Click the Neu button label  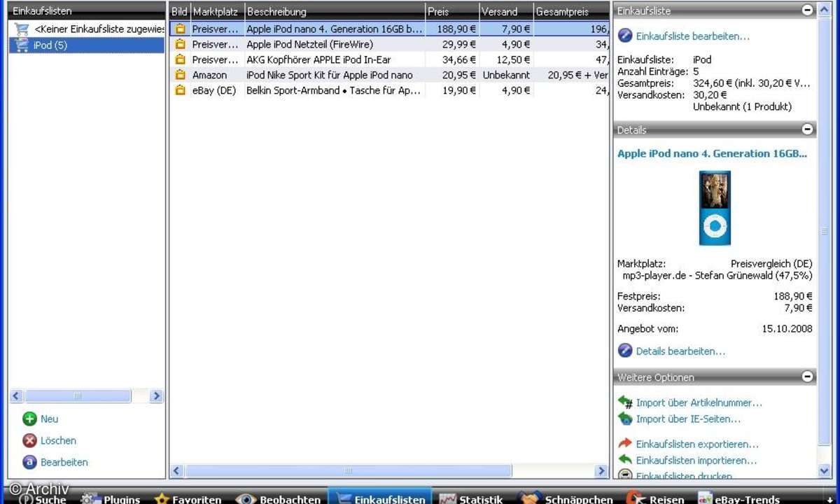(49, 419)
